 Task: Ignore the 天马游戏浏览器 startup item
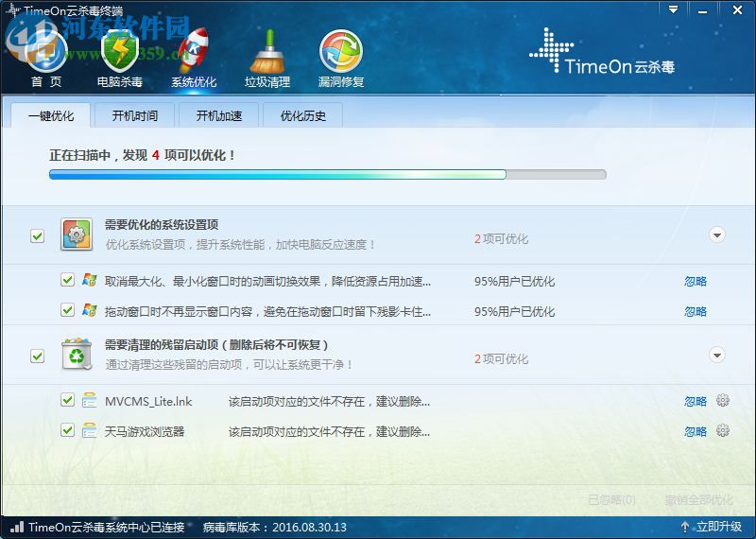tap(696, 431)
